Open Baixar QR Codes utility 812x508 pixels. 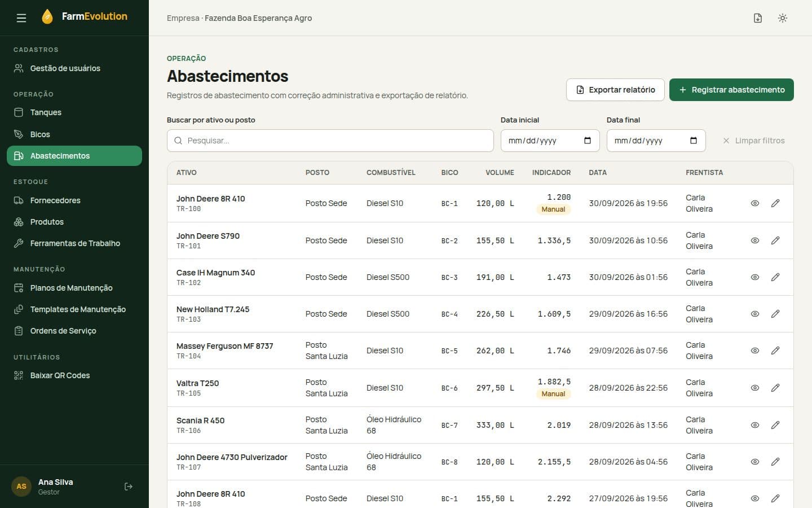[x=74, y=375]
